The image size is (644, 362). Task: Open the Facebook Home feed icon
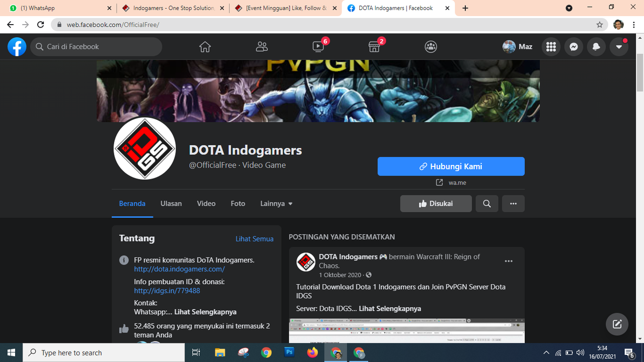(x=205, y=47)
